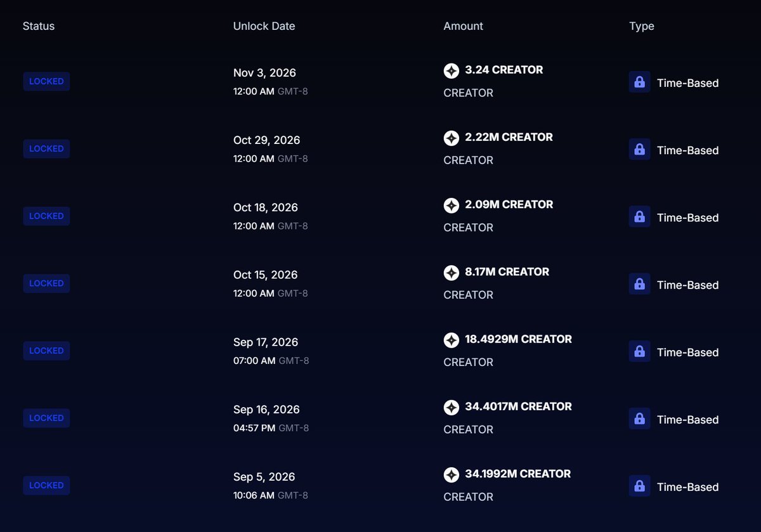Click the Time-Based label in the Sep 16 row
Screen dimensions: 761x532
pos(687,420)
